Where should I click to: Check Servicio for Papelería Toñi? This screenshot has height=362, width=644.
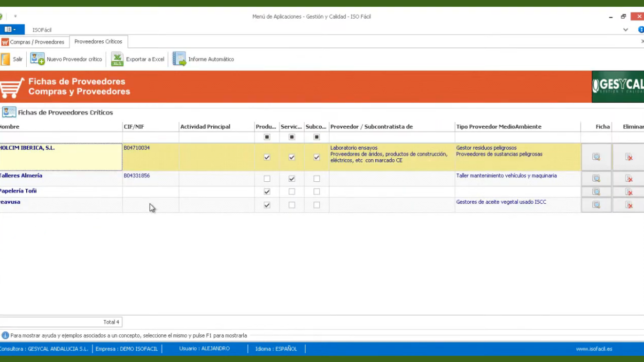[292, 192]
